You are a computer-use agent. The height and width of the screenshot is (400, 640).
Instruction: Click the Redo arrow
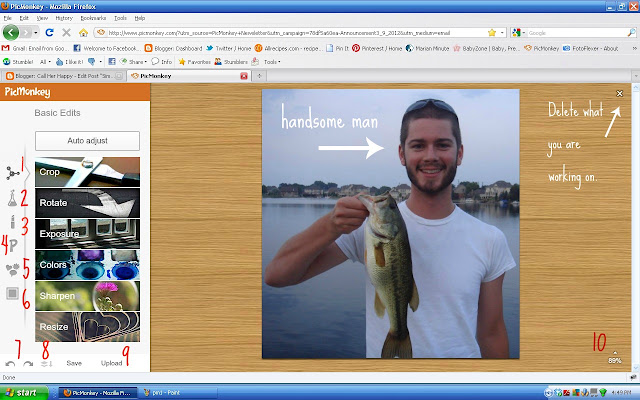tap(28, 364)
